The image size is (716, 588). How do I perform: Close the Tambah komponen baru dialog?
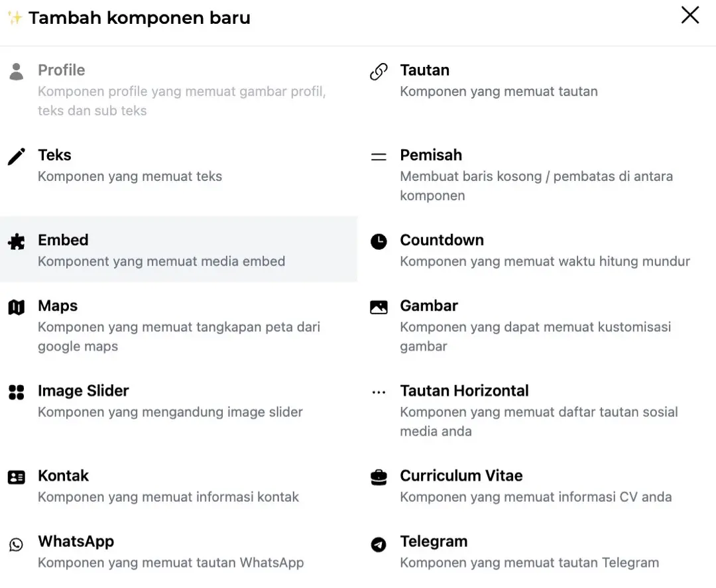(690, 15)
